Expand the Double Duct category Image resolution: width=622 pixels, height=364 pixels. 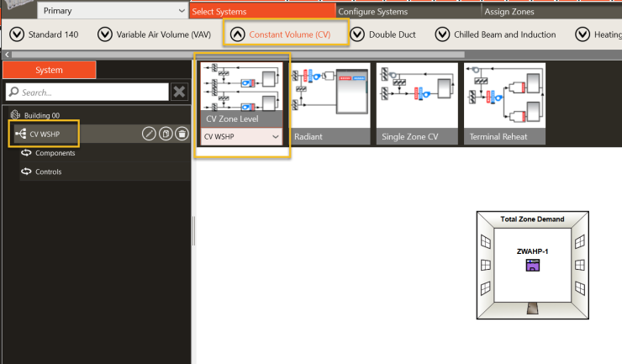[357, 34]
